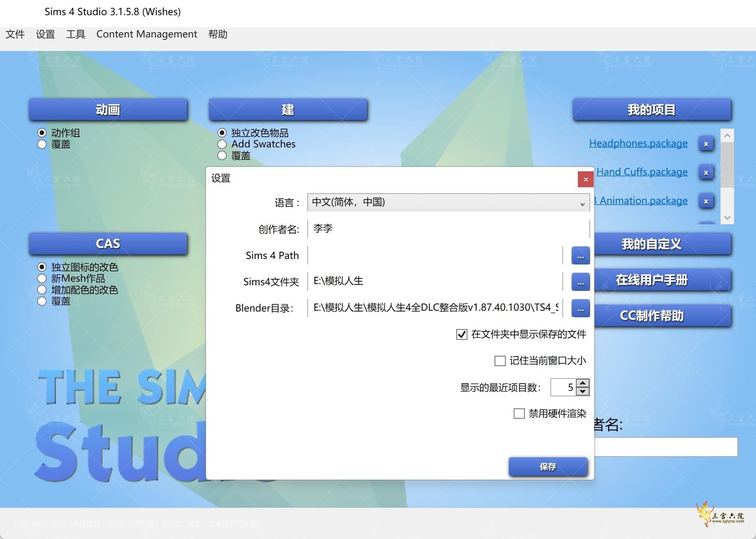Click the Blender目录 path field
756x539 pixels.
click(x=435, y=308)
